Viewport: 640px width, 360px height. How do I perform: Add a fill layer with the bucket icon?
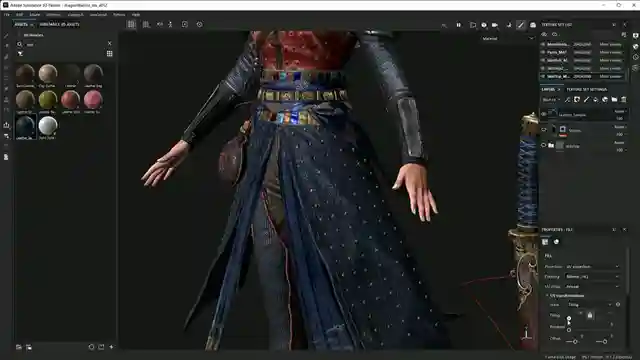(x=596, y=100)
